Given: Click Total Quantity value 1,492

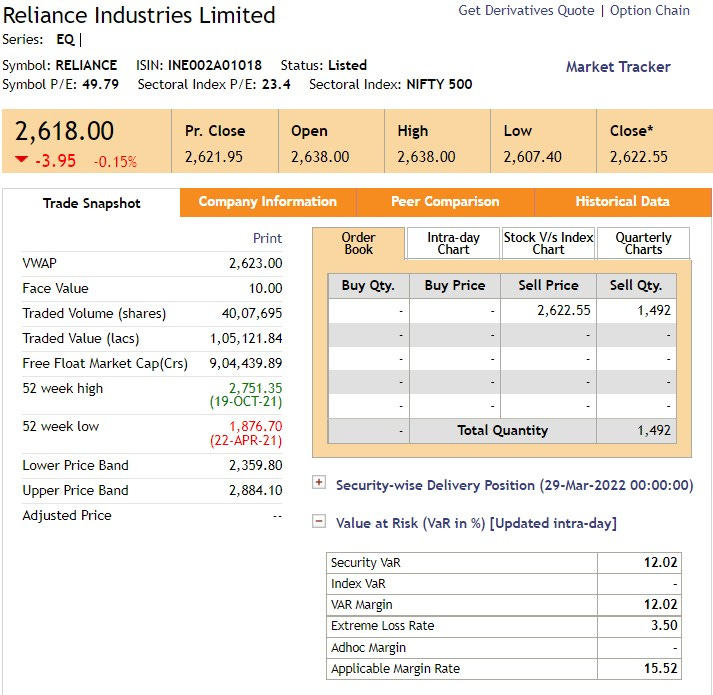Looking at the screenshot, I should coord(654,430).
